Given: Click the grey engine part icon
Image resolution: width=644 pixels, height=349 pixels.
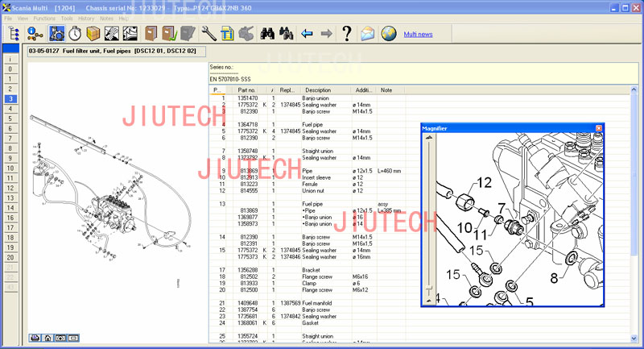Looking at the screenshot, I should pos(246,34).
